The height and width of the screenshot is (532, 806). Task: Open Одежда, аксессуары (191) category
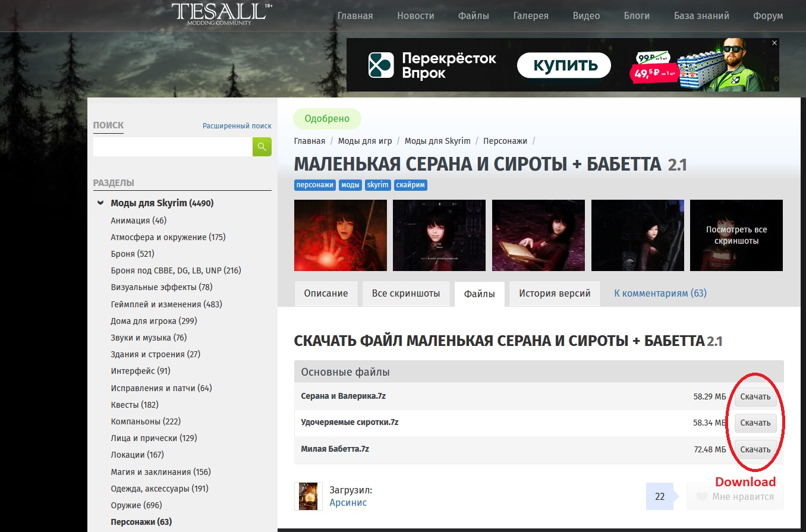[160, 489]
